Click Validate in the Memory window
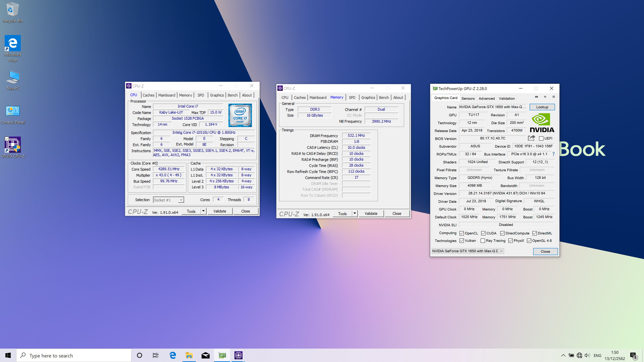This screenshot has width=644, height=362. pyautogui.click(x=371, y=213)
